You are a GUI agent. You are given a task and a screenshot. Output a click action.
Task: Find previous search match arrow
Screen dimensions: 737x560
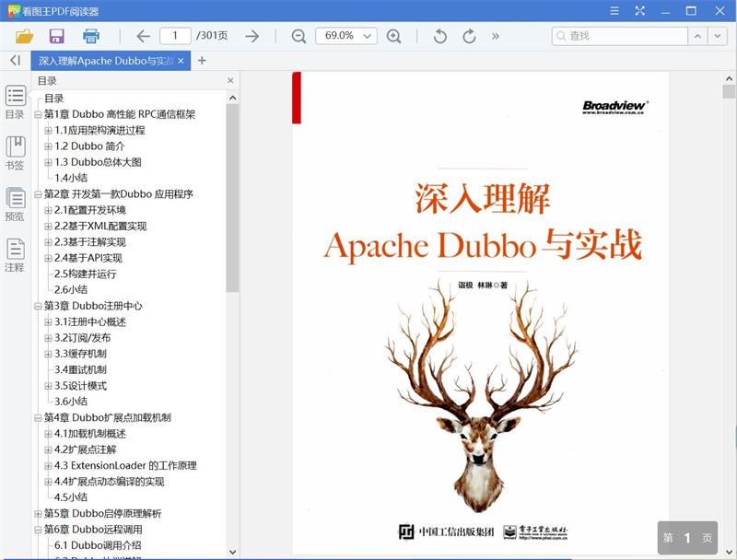pos(697,36)
